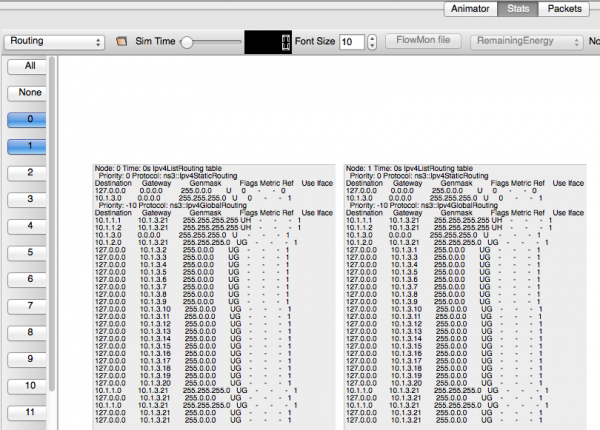Viewport: 600px width, 430px height.
Task: Enable node 2 routing table
Action: click(x=30, y=173)
